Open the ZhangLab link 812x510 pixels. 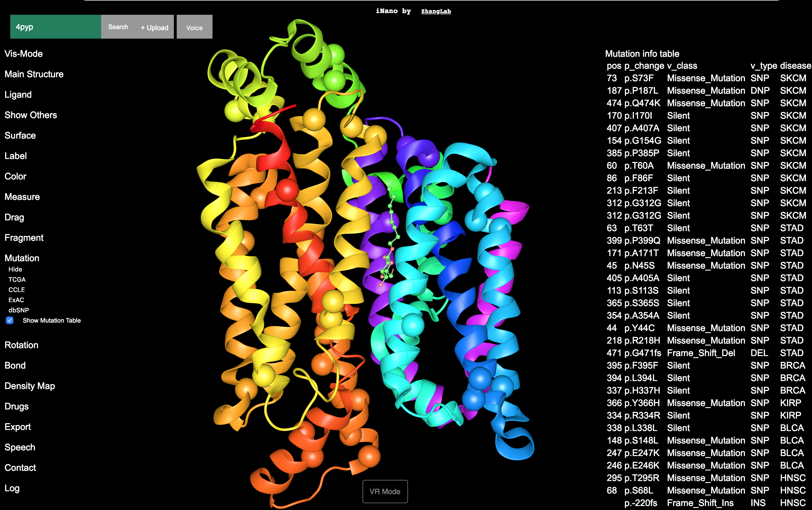436,11
